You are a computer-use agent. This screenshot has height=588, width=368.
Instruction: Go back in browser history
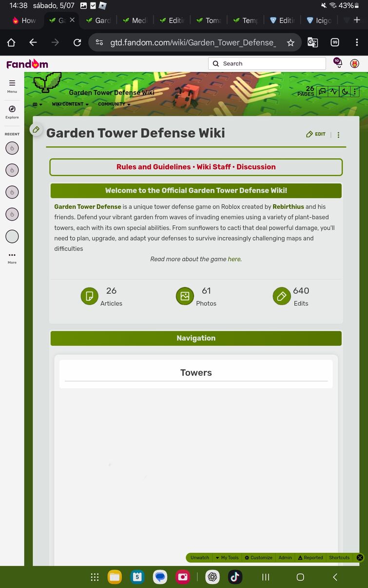pos(33,43)
